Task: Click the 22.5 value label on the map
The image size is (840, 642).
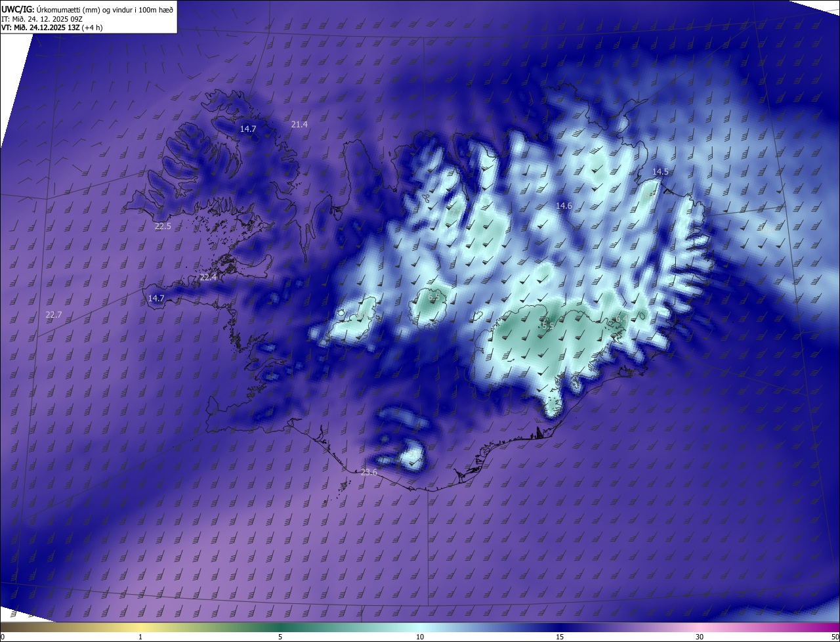Action: point(163,226)
